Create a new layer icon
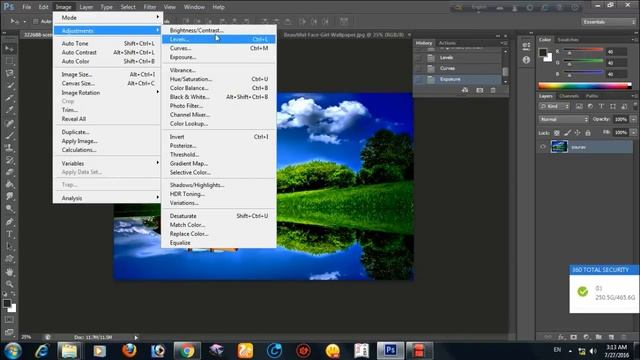Screen dimensions: 640x360 (x=611, y=337)
